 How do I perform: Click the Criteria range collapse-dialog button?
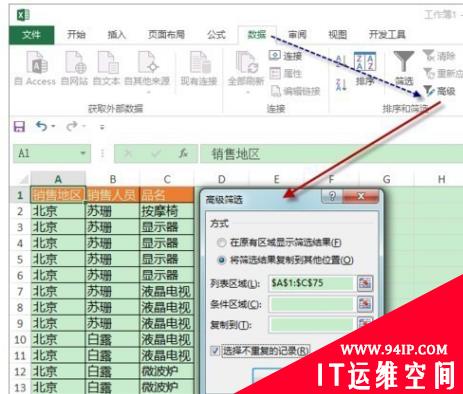tap(365, 304)
